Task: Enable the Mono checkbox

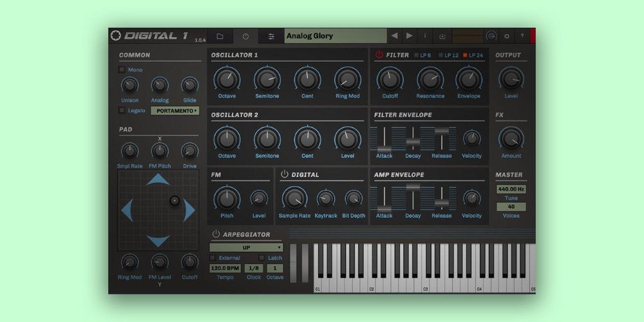Action: click(122, 70)
